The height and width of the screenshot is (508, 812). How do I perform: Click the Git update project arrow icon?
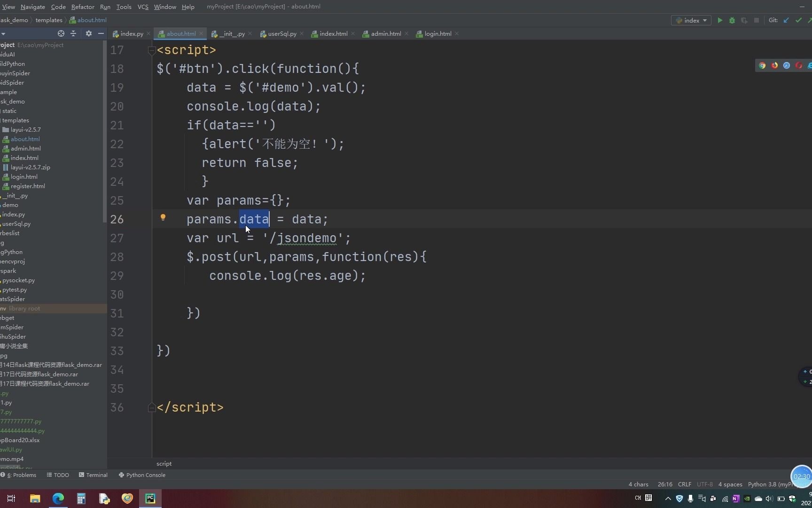coord(786,20)
